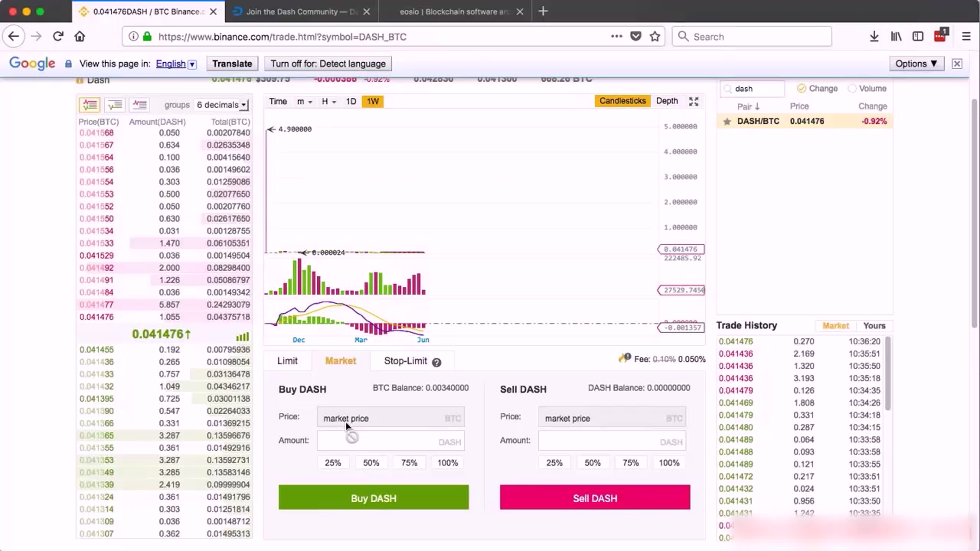This screenshot has height=551, width=980.
Task: Click the green Buy DASH button
Action: tap(373, 498)
